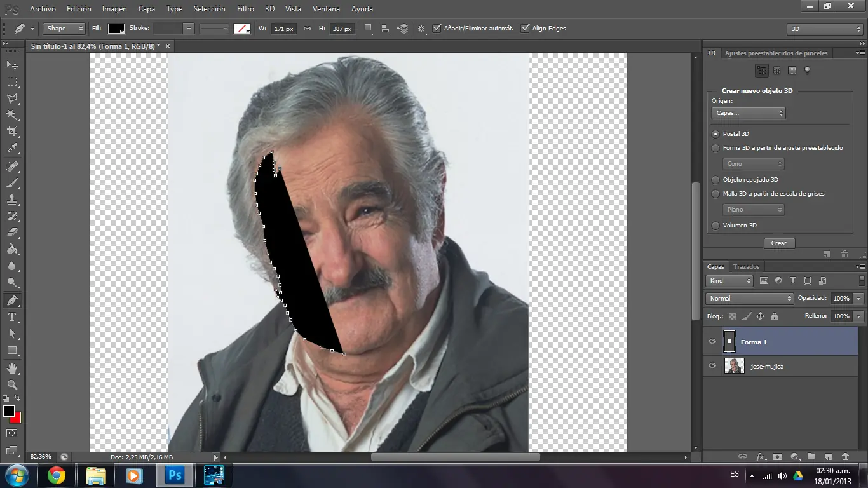Toggle Quick Mask mode icon
This screenshot has height=488, width=868.
(x=12, y=433)
